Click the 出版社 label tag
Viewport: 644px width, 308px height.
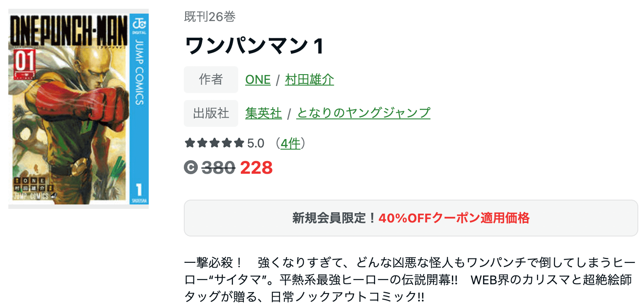[x=211, y=113]
